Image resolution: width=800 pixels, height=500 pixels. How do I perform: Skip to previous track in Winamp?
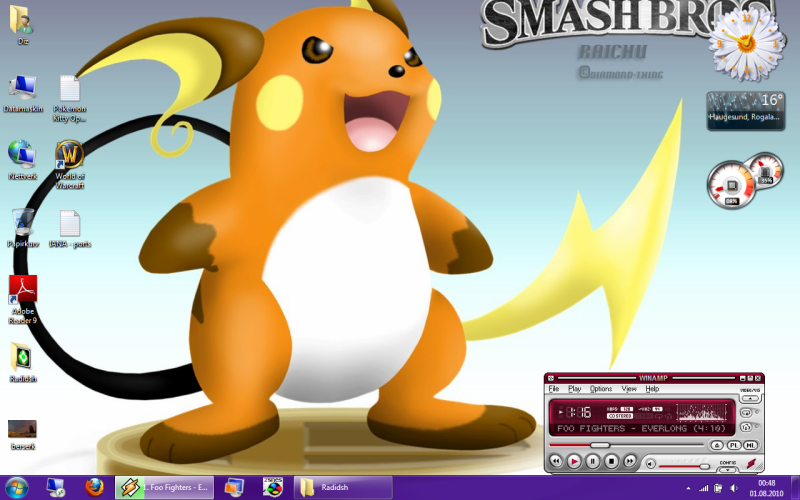point(555,461)
